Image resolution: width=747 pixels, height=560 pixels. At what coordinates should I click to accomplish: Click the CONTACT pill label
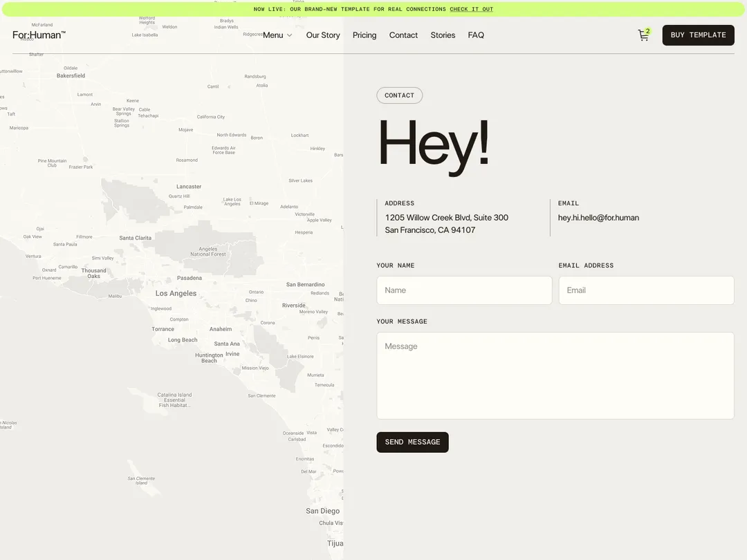pyautogui.click(x=399, y=95)
